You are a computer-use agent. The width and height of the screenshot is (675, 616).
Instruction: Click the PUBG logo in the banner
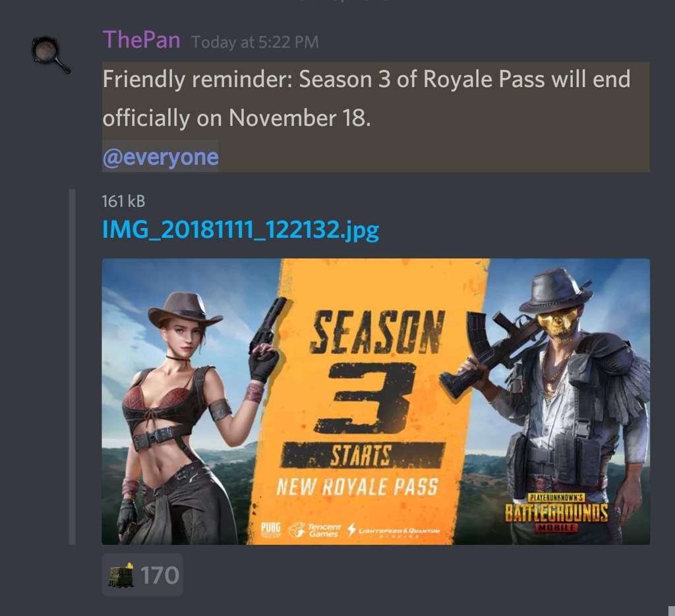(270, 529)
